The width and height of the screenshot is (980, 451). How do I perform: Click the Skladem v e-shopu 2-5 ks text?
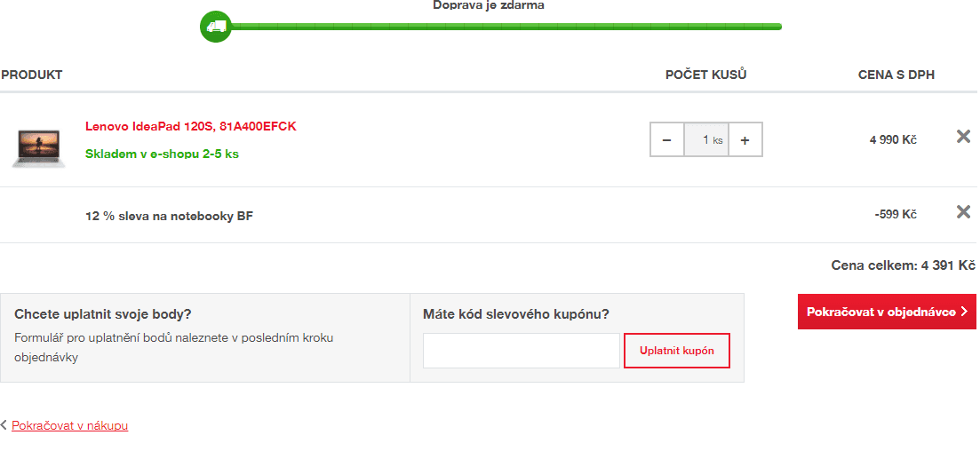point(162,153)
